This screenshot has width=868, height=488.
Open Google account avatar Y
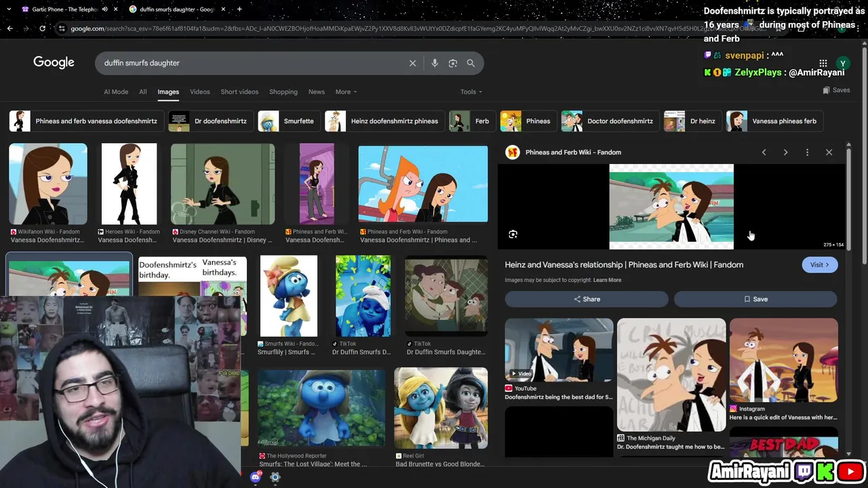tap(842, 63)
